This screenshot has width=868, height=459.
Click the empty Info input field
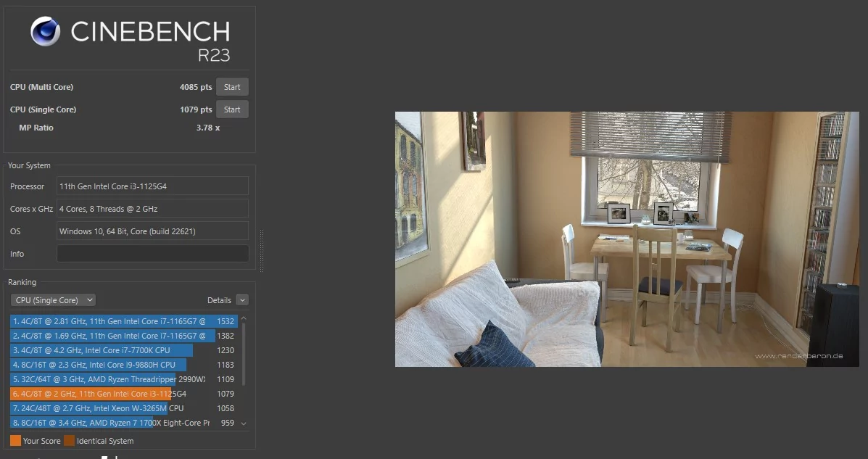point(152,254)
